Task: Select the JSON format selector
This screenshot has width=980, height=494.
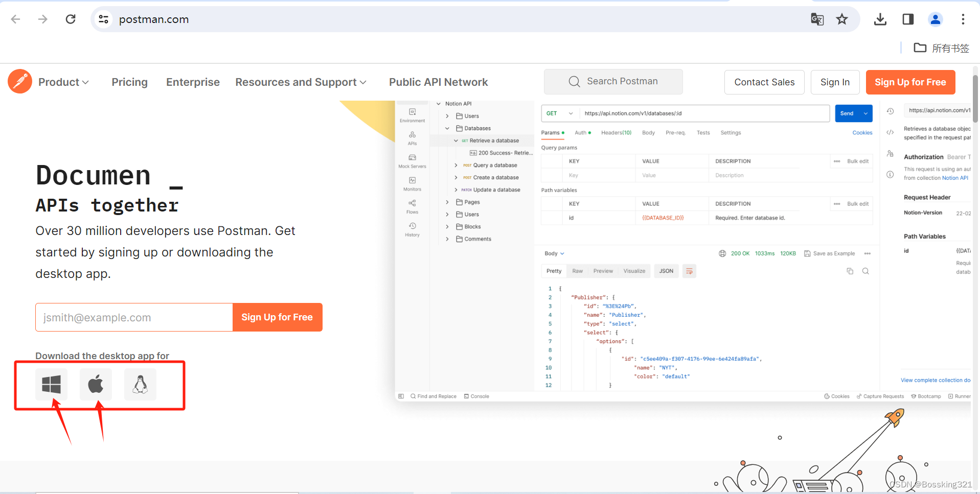Action: click(x=666, y=271)
